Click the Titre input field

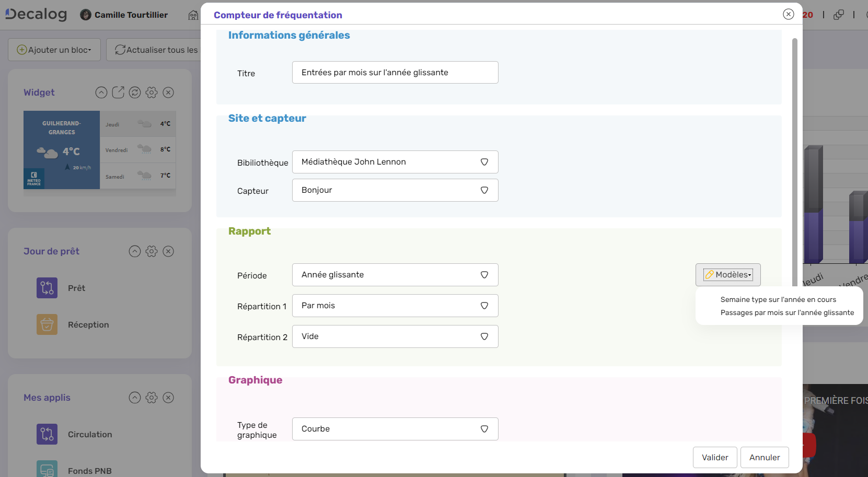[x=395, y=73]
